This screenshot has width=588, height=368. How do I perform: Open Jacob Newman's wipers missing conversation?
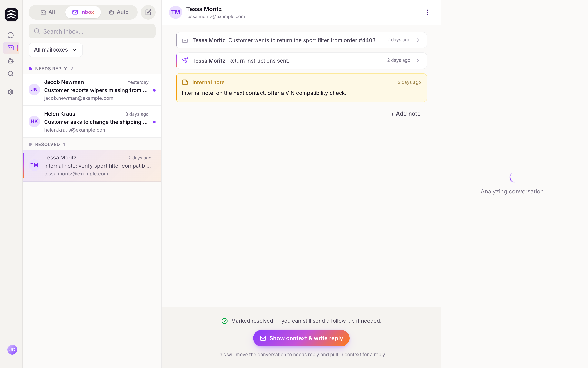click(x=92, y=90)
